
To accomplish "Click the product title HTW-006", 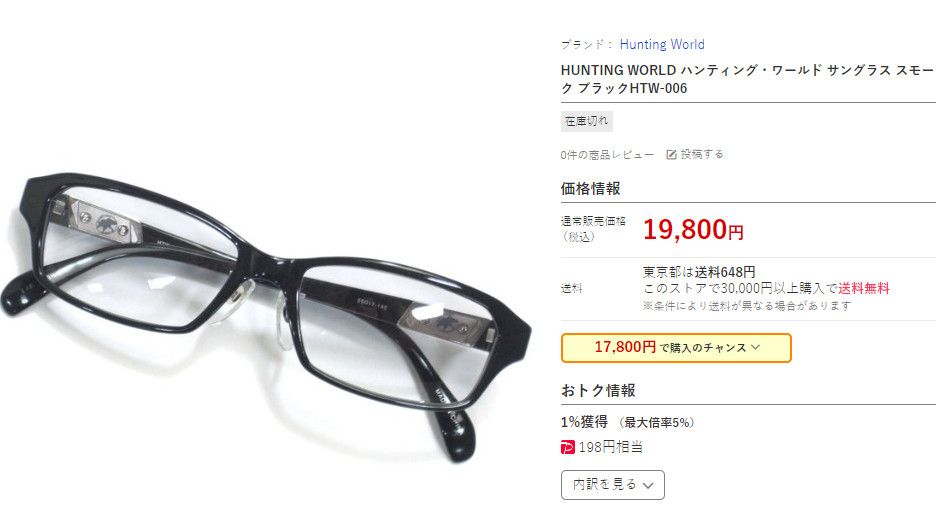I will coord(747,79).
